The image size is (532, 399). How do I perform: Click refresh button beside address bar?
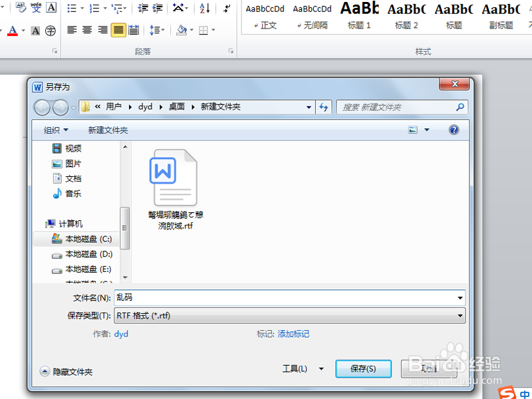pyautogui.click(x=324, y=107)
